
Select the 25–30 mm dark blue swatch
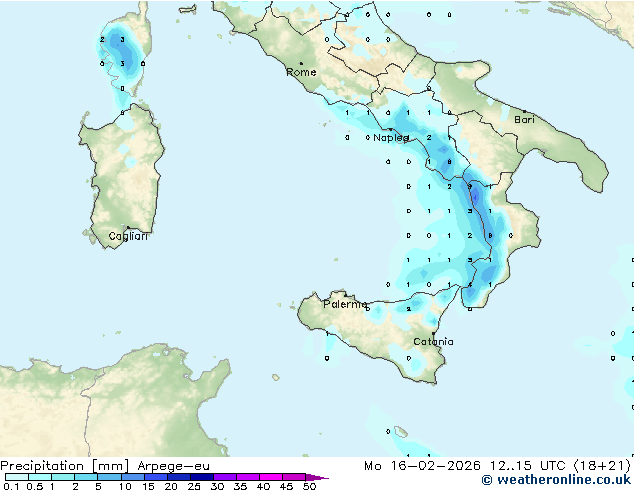[x=202, y=477]
